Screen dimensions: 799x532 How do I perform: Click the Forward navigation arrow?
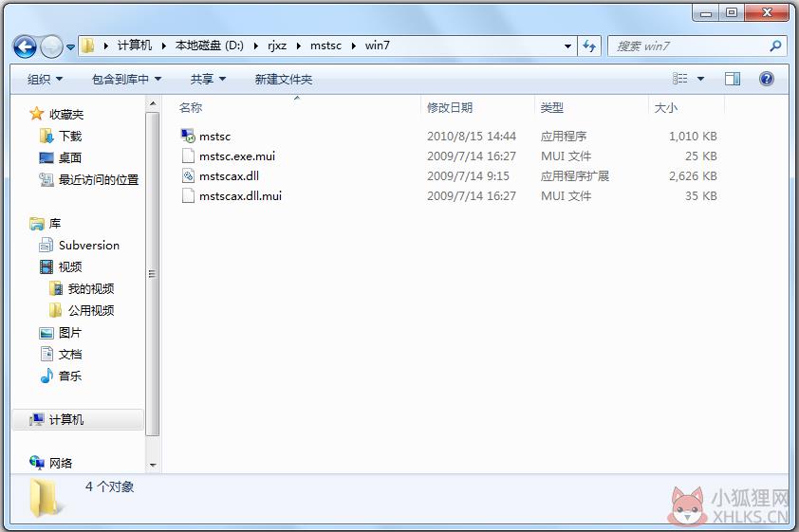[51, 46]
